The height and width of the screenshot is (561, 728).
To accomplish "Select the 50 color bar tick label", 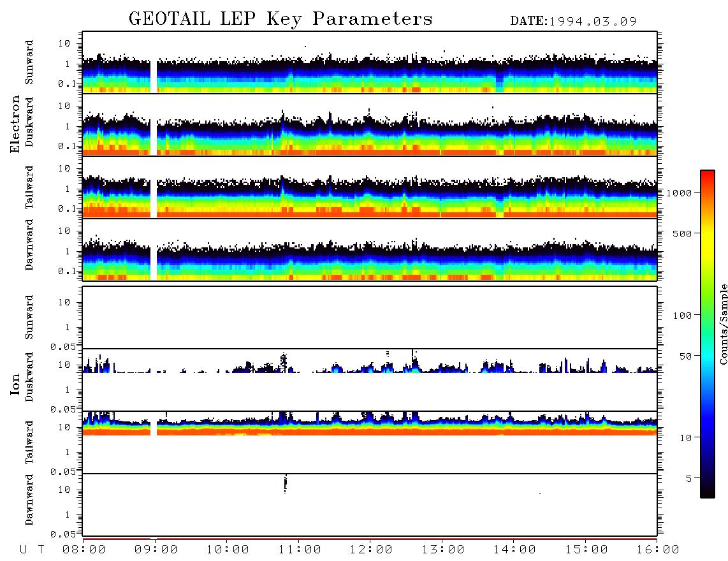I will (x=685, y=356).
